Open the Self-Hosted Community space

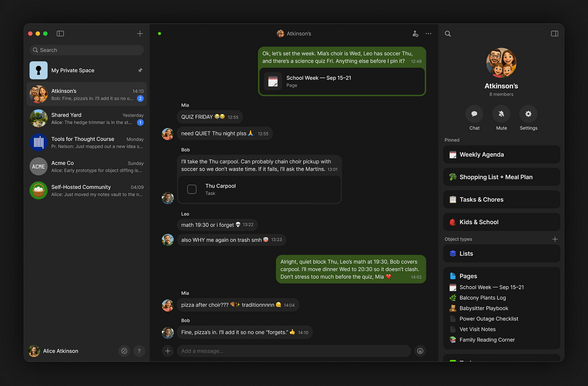pyautogui.click(x=86, y=190)
